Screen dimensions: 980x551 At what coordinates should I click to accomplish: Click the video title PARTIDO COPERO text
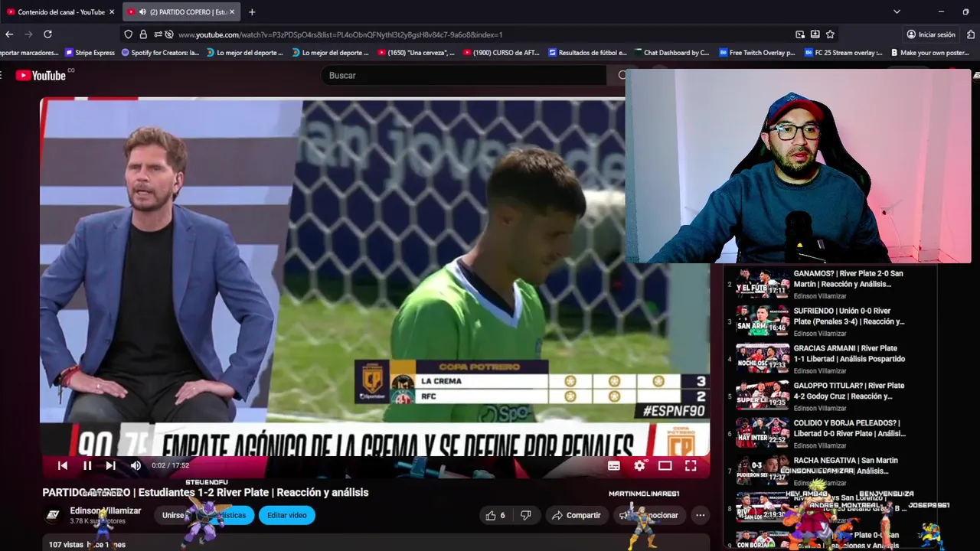pyautogui.click(x=205, y=492)
